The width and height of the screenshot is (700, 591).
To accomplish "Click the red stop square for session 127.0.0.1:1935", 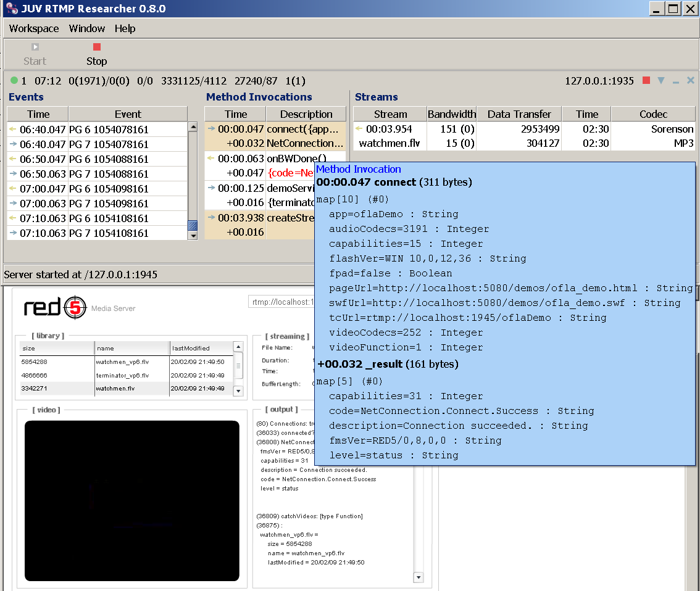I will click(x=646, y=80).
